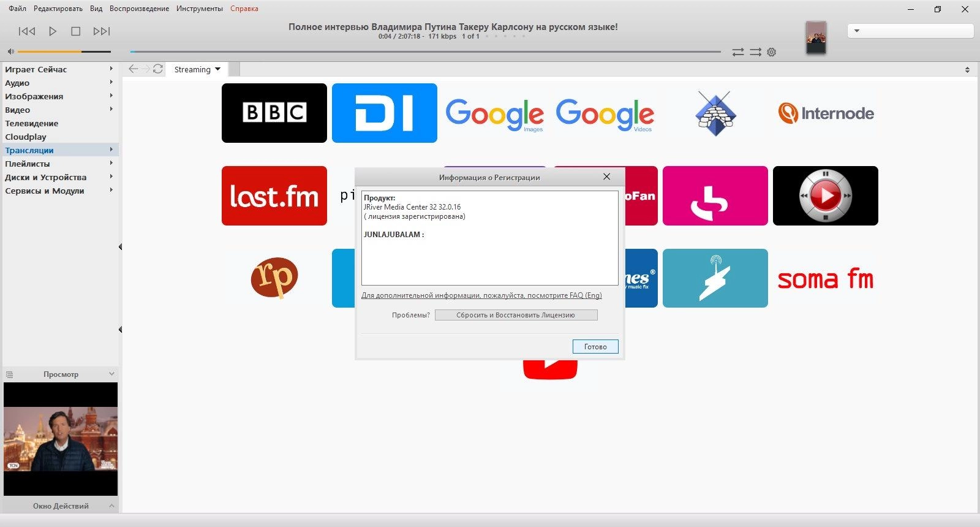The image size is (980, 527).
Task: Click the list icon beside Просмотр
Action: coord(9,374)
